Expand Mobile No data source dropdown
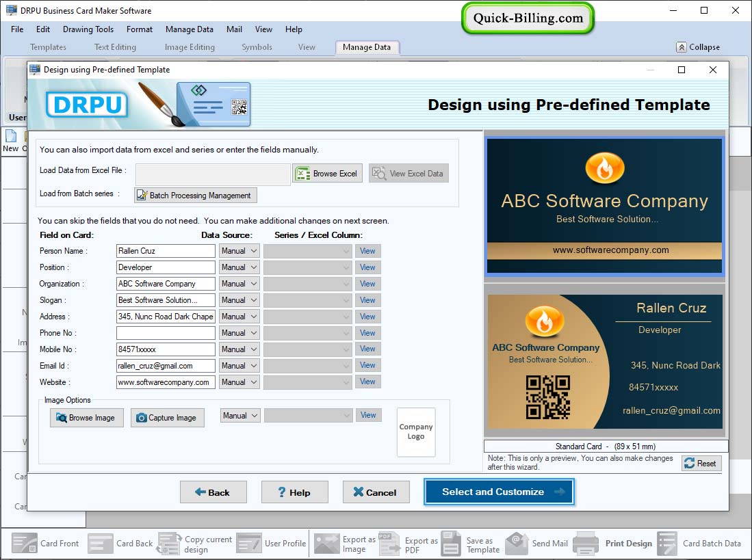Screen dimensions: 752x560 (239, 349)
